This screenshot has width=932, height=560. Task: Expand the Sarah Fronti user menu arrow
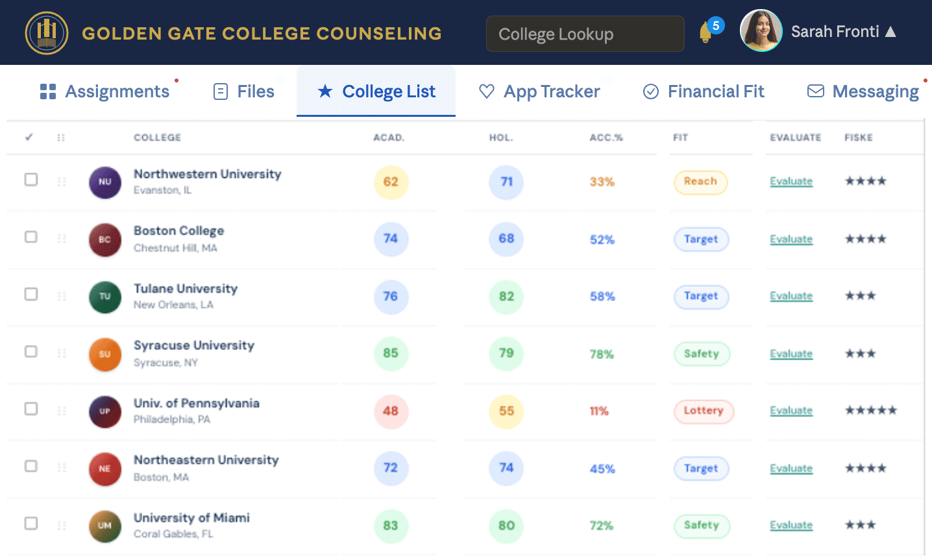(x=891, y=32)
